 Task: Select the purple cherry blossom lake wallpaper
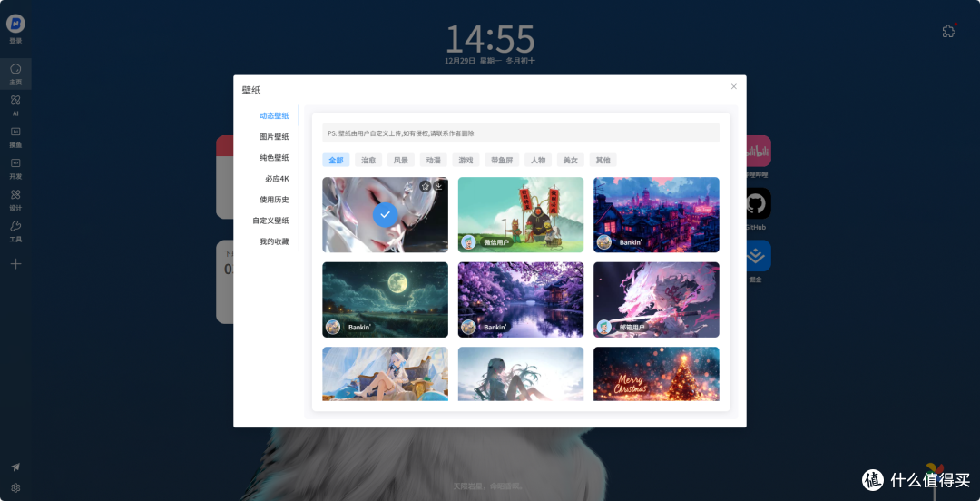(521, 300)
